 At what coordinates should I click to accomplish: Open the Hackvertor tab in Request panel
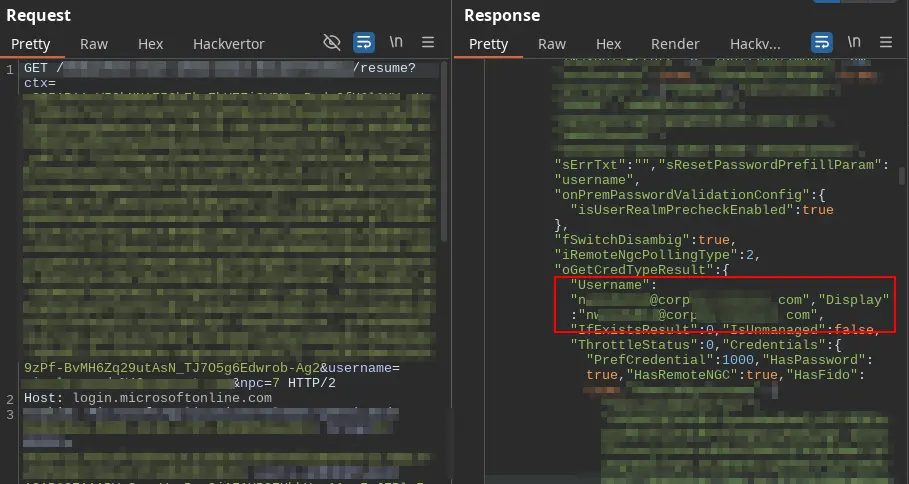coord(228,44)
